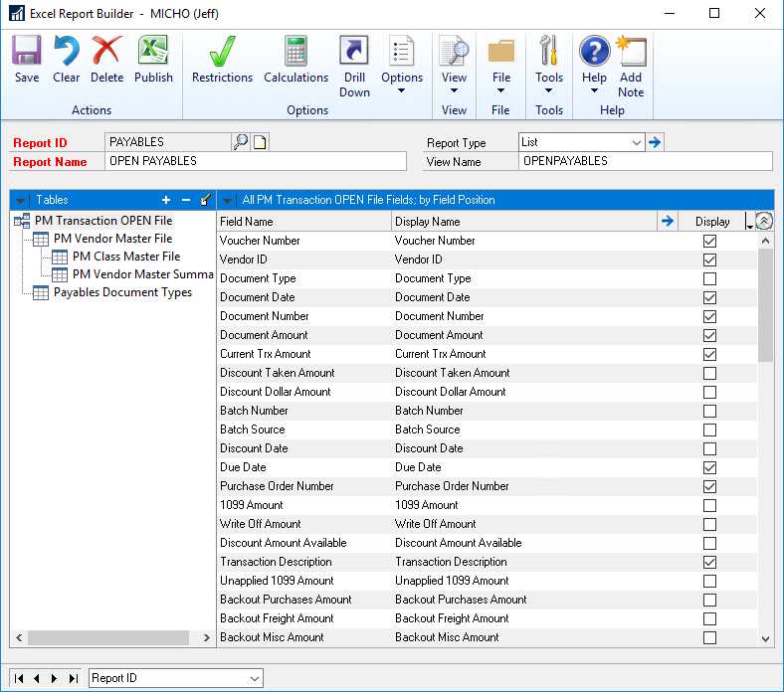Expand the File dropdown arrow
Image resolution: width=784 pixels, height=692 pixels.
(x=500, y=90)
